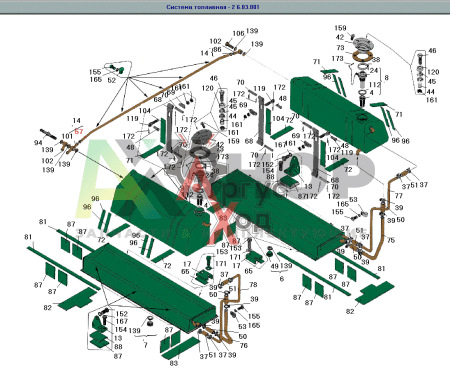Image resolution: width=450 pixels, height=378 pixels.
Task: Select part label 49 by the drain plug
Action: [x=274, y=266]
